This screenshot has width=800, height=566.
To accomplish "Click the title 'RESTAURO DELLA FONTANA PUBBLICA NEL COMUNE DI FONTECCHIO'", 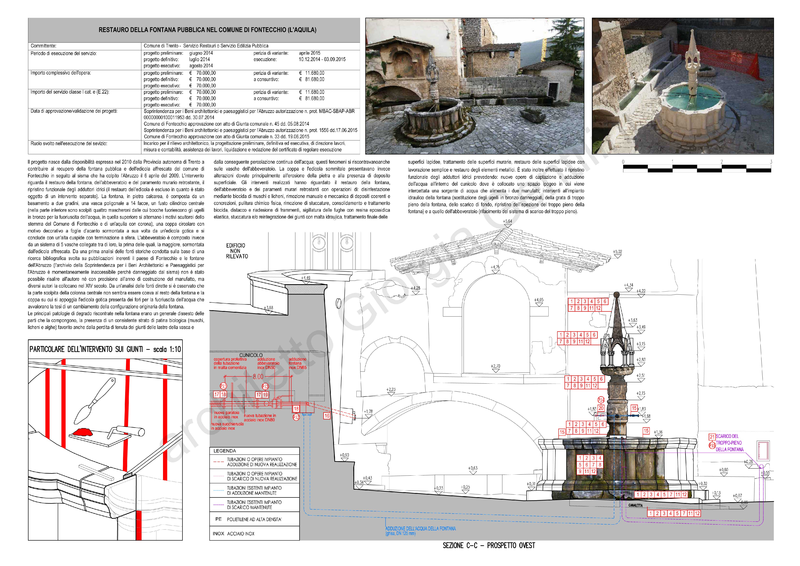I will tap(207, 30).
